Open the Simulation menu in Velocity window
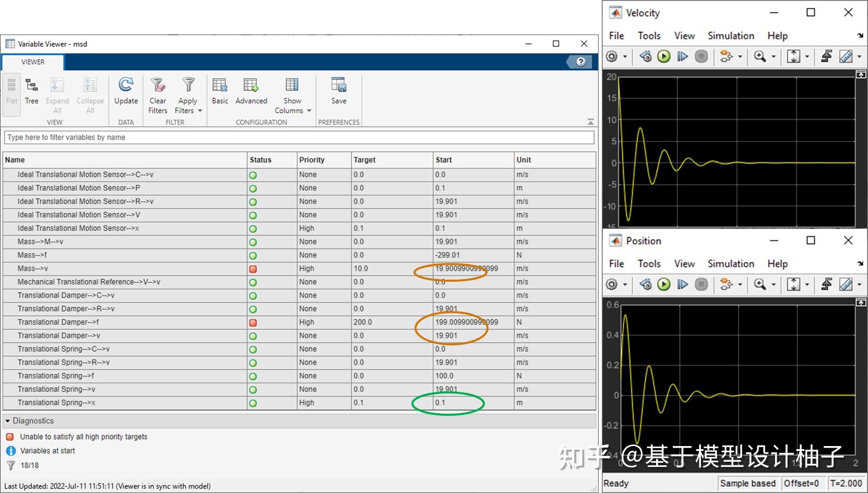Viewport: 868px width, 493px height. (x=730, y=35)
